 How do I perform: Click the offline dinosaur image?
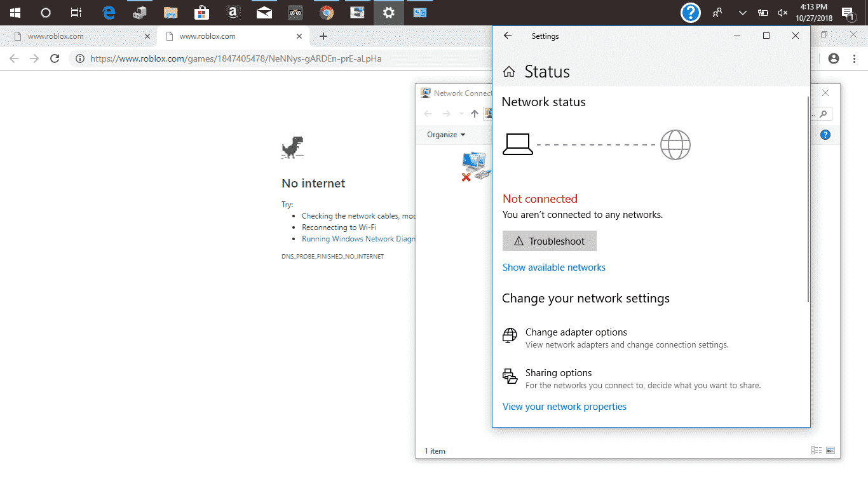292,147
